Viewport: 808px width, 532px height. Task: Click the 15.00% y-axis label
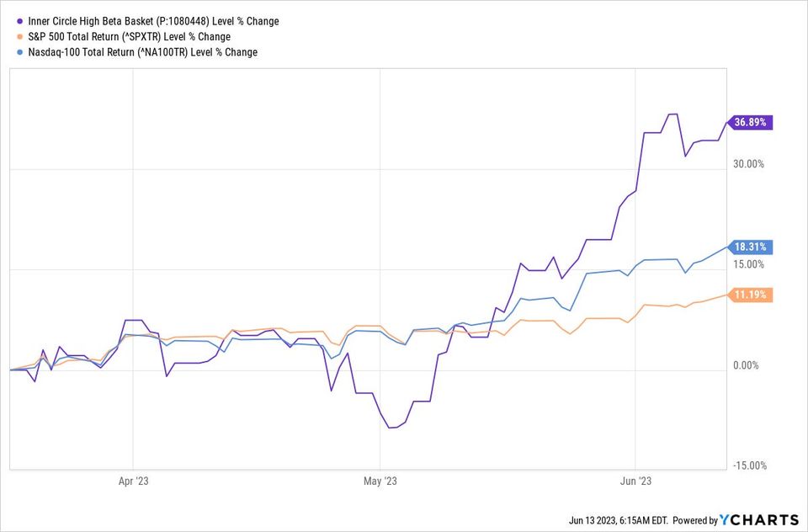tap(749, 264)
